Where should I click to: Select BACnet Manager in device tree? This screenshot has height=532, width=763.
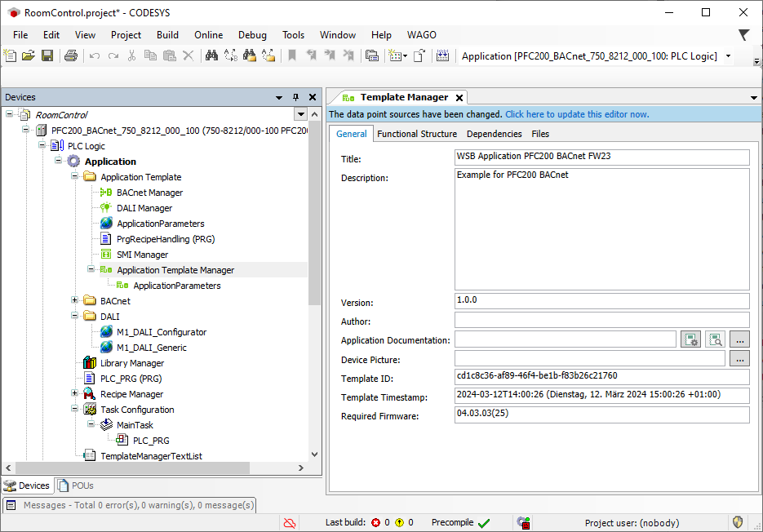click(142, 193)
